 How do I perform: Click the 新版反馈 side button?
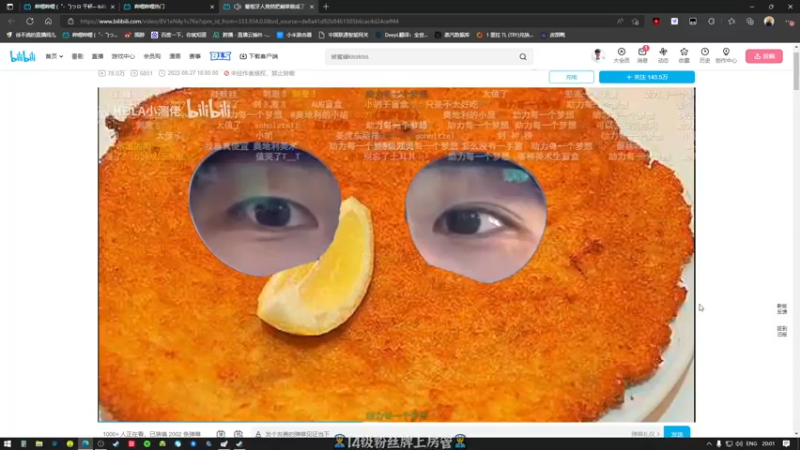(782, 309)
